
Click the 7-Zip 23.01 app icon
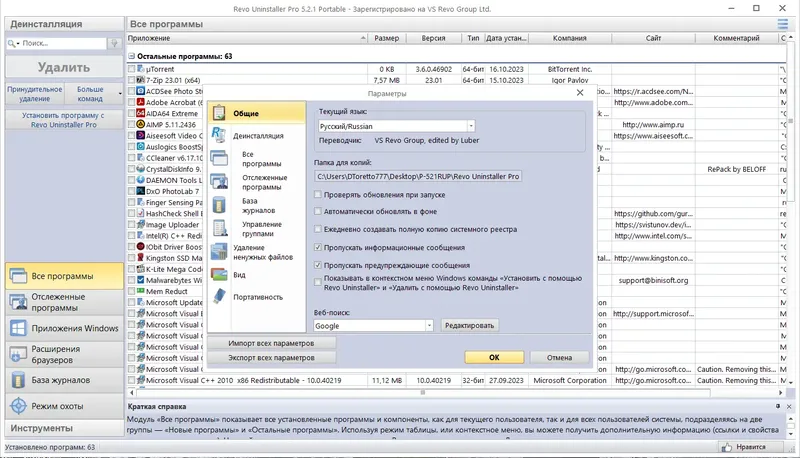pyautogui.click(x=141, y=80)
